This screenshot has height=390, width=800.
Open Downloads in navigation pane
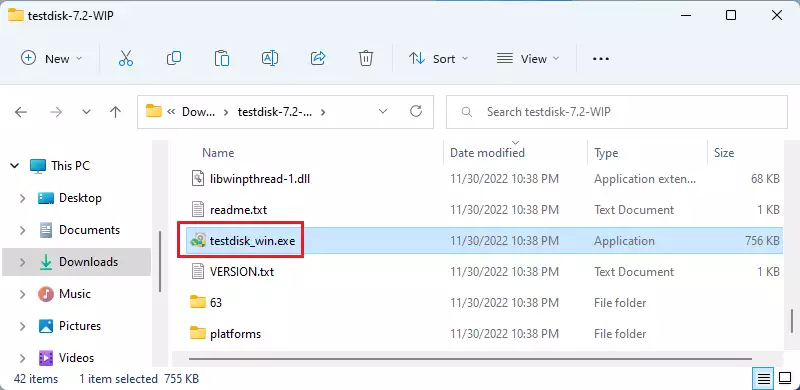(88, 262)
